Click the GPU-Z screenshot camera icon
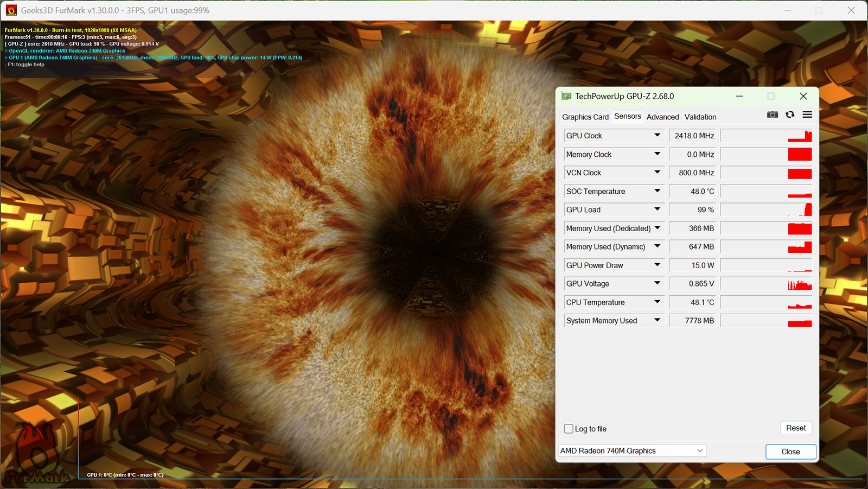The height and width of the screenshot is (489, 868). coord(773,115)
